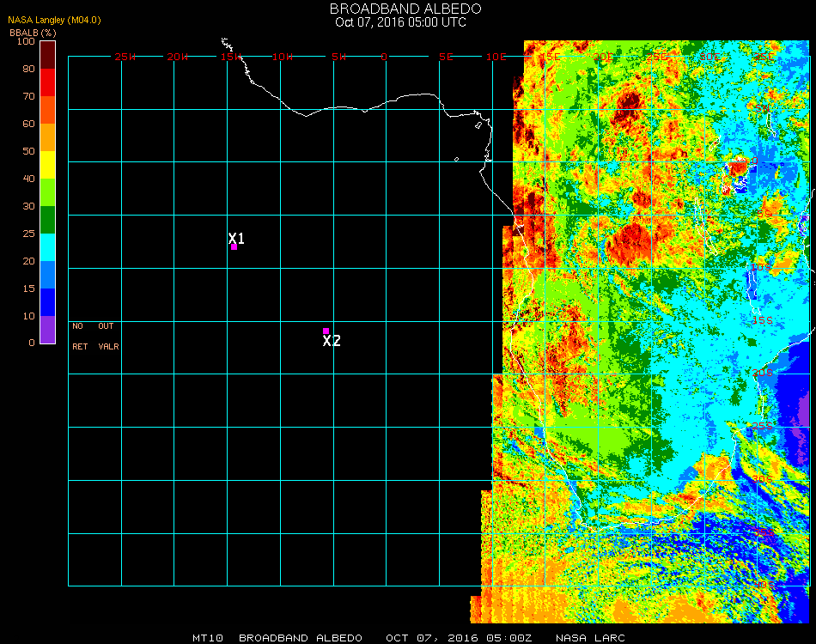Screen dimensions: 816x644
Task: Select the cyan 20–25 colorbar segment
Action: point(48,247)
